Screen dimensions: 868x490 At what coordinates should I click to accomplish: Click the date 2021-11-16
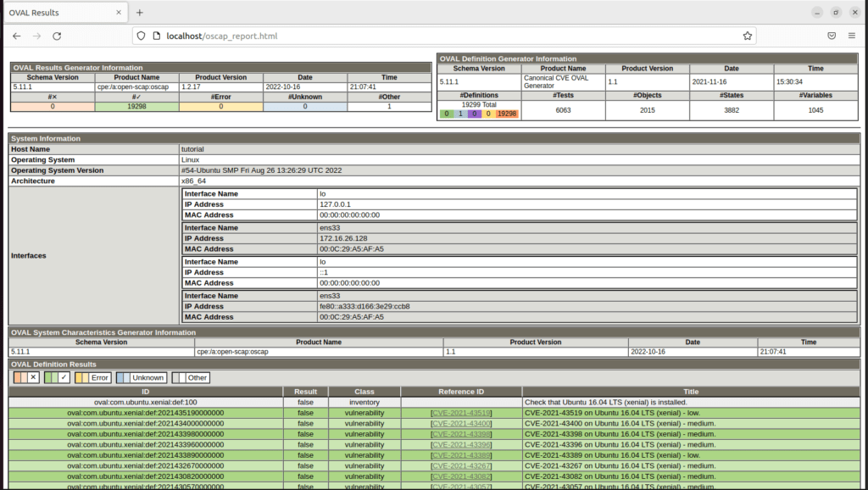point(709,82)
